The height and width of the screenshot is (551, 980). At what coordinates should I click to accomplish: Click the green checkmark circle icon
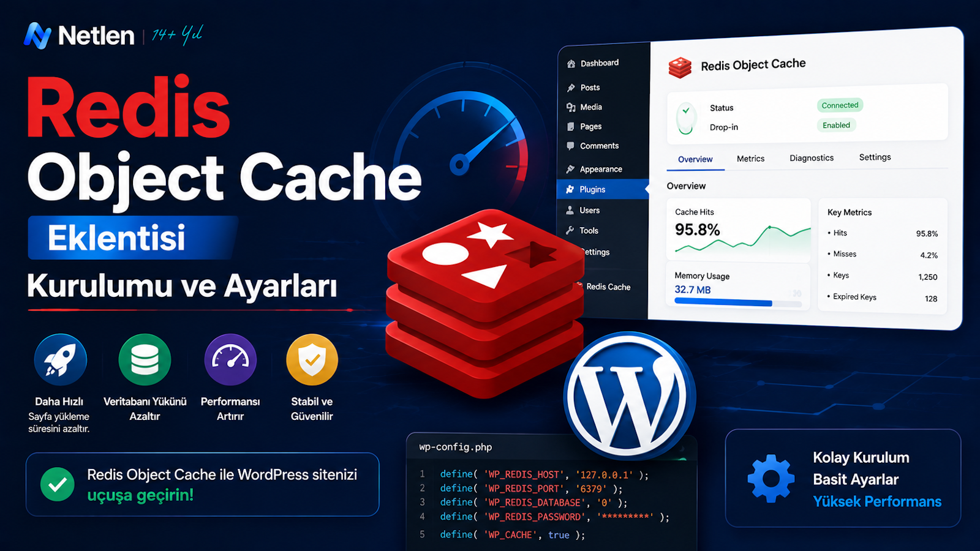58,484
